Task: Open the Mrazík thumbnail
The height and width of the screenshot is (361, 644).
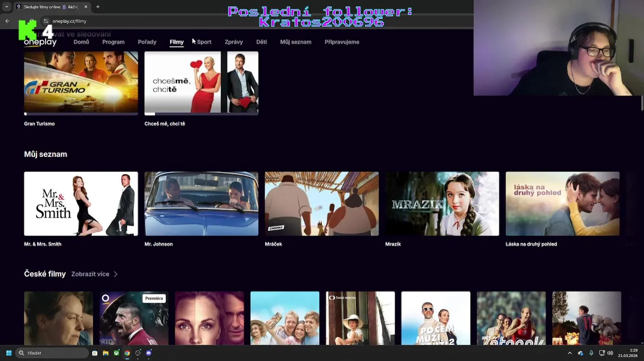Action: click(x=442, y=204)
